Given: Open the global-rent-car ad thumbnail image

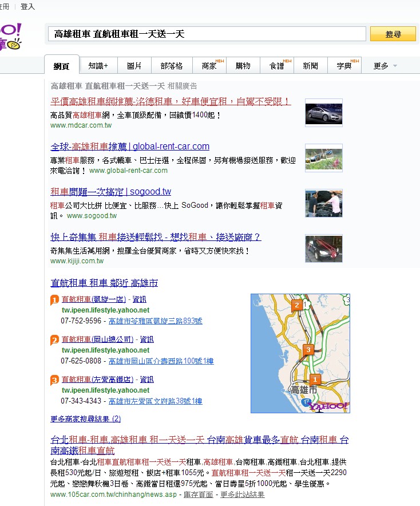Looking at the screenshot, I should (x=323, y=157).
